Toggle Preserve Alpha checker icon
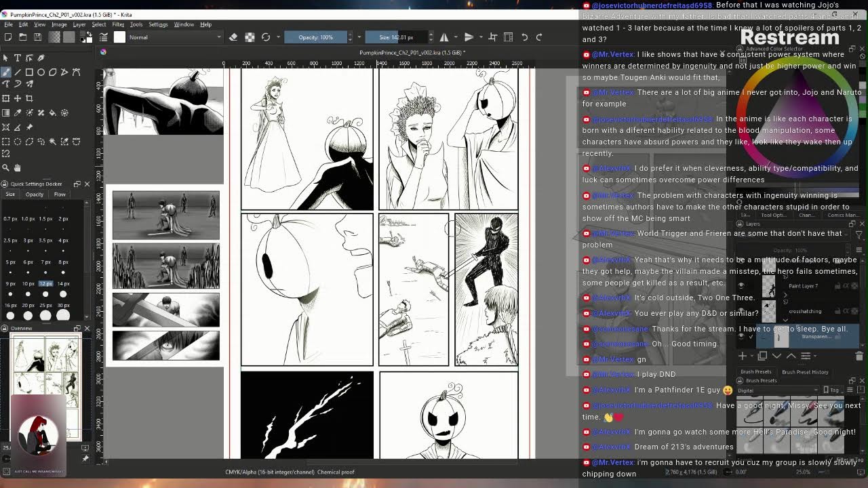868x488 pixels. tap(250, 37)
